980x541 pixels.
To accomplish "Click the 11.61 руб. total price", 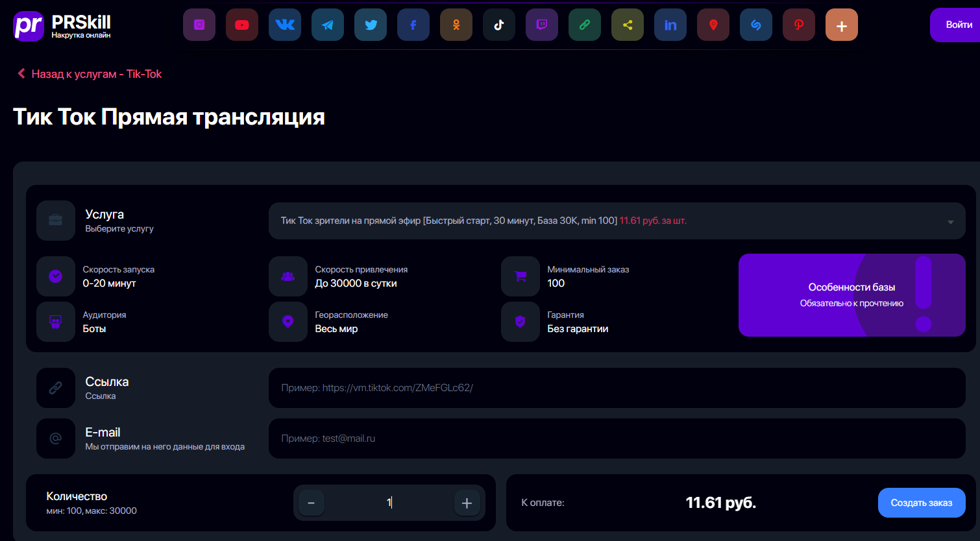I will tap(721, 503).
